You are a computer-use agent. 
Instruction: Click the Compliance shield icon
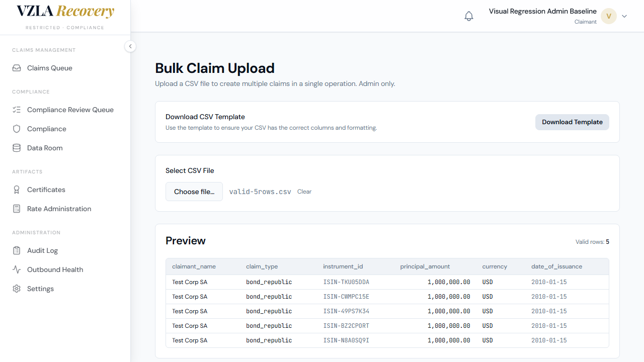[17, 129]
